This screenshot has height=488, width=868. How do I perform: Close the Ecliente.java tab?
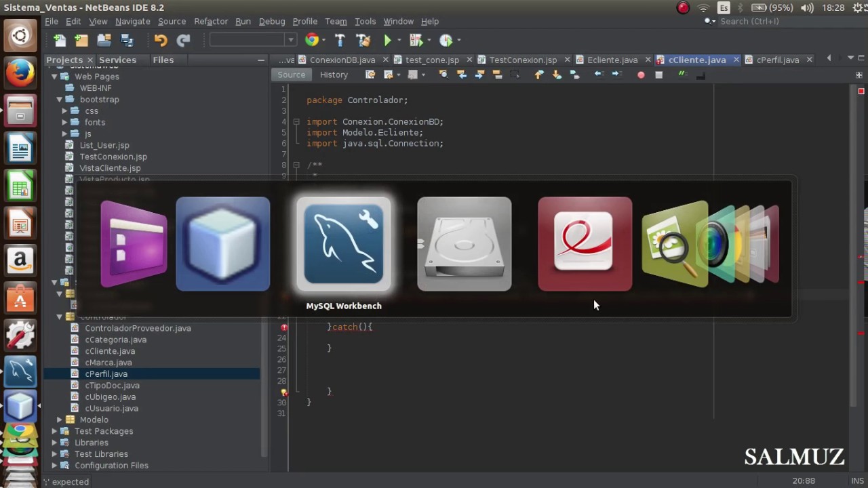(648, 60)
